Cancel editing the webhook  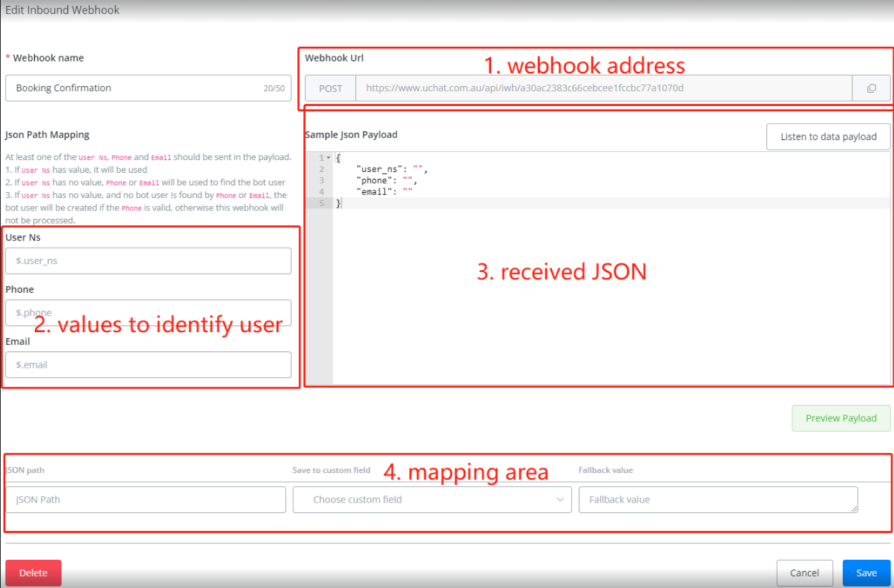804,572
